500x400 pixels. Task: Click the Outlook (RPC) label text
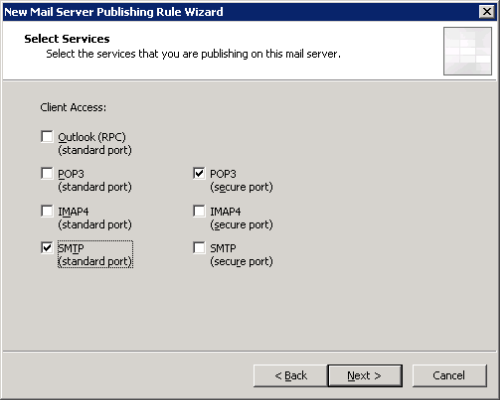(92, 137)
